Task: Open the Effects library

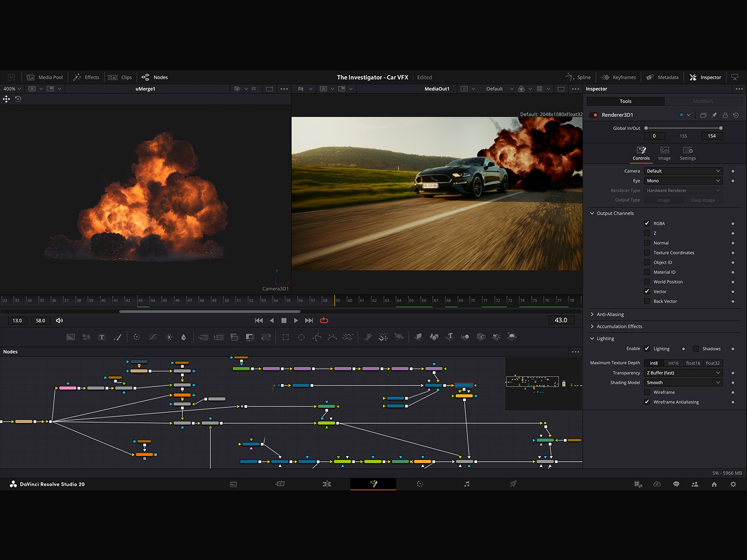Action: coord(87,77)
